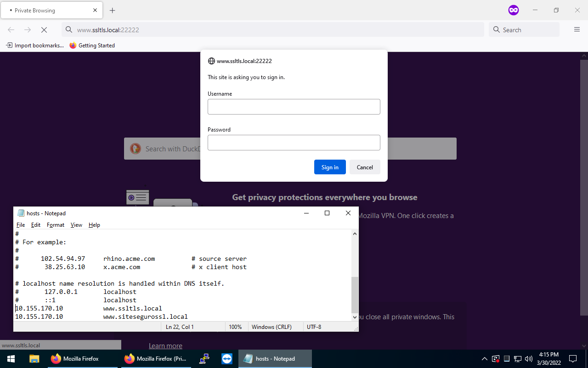Viewport: 588px width, 368px height.
Task: Open the Notepad File menu
Action: [21, 225]
